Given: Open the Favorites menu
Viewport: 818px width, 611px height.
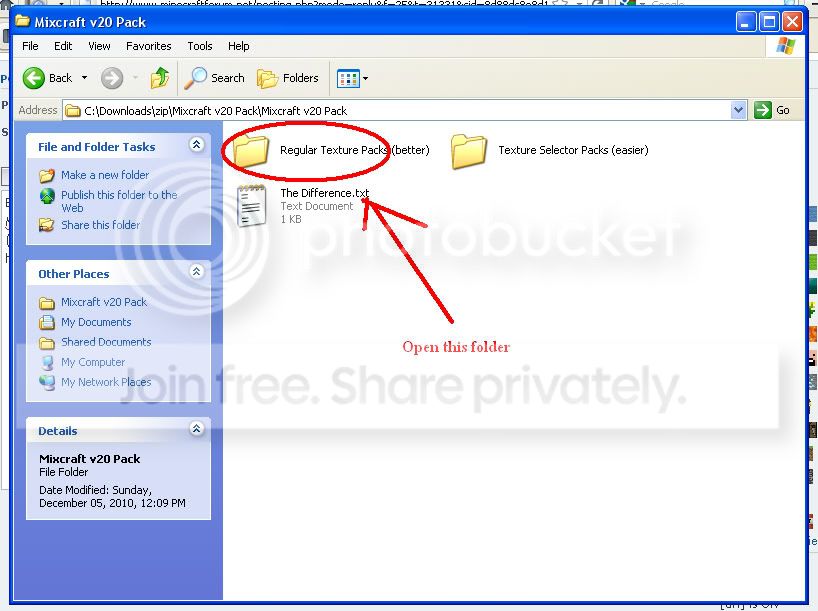Looking at the screenshot, I should (148, 46).
